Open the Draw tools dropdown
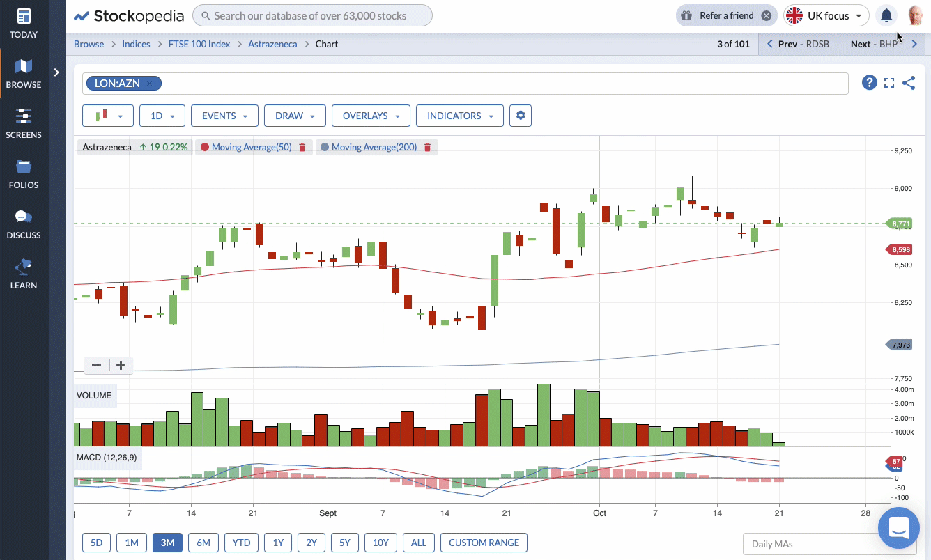Screen dimensions: 931x560 click(295, 116)
